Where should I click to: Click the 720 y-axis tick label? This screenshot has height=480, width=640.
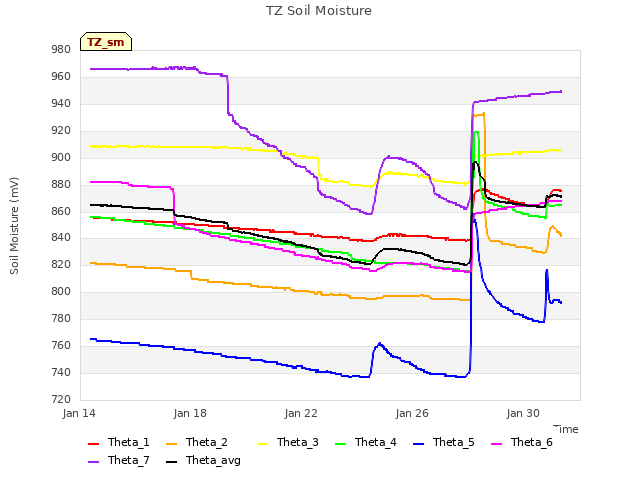click(x=61, y=400)
